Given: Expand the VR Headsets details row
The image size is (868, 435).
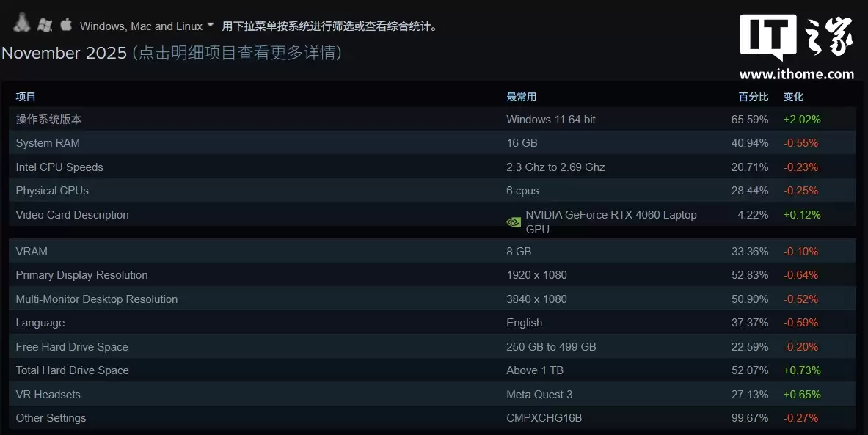Looking at the screenshot, I should 48,394.
